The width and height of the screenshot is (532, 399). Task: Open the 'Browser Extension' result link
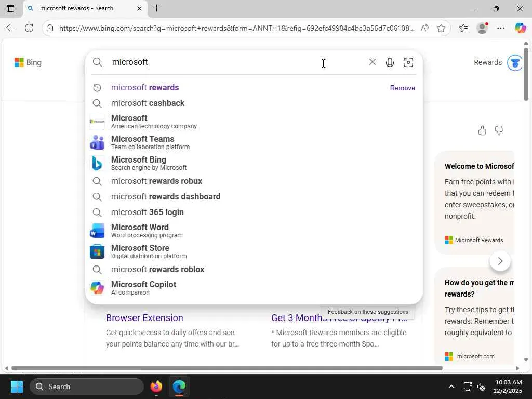pyautogui.click(x=144, y=318)
